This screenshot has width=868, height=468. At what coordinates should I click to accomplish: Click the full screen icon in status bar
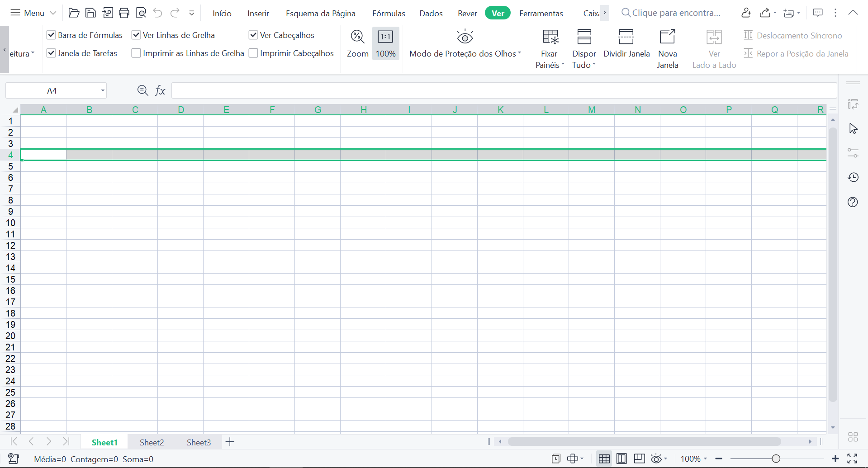coord(852,459)
